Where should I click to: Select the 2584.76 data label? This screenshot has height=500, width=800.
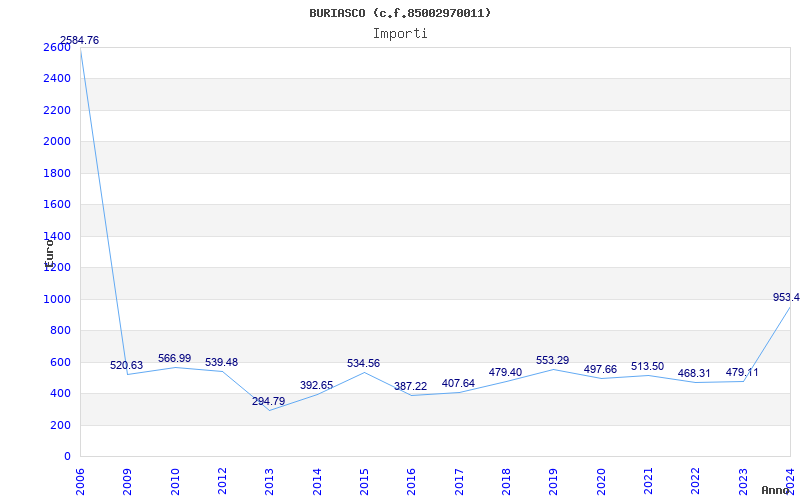(80, 40)
